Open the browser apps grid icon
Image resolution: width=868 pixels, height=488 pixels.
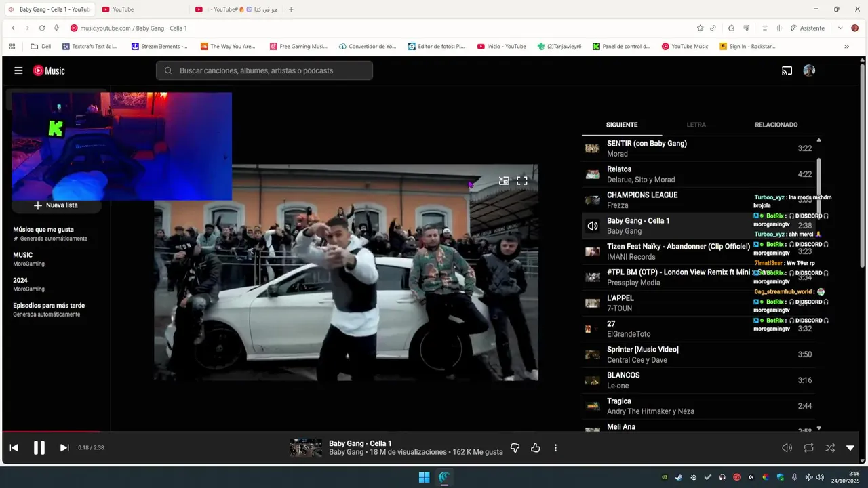click(12, 47)
